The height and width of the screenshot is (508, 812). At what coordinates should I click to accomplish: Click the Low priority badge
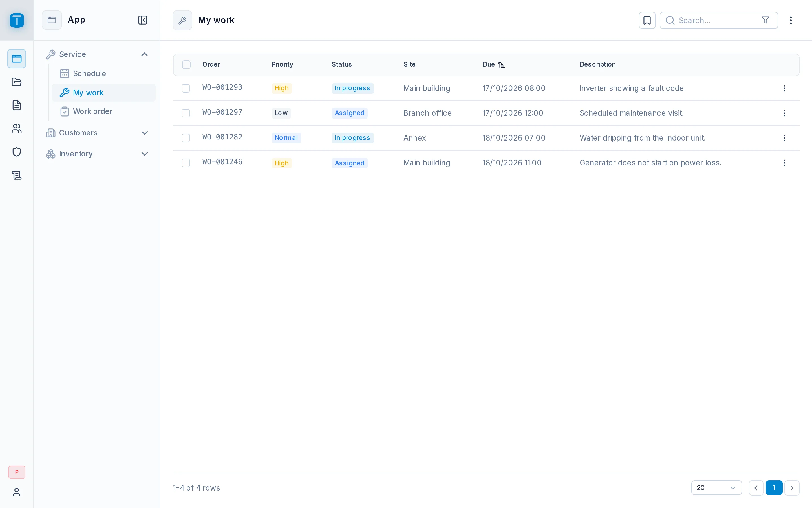tap(281, 113)
